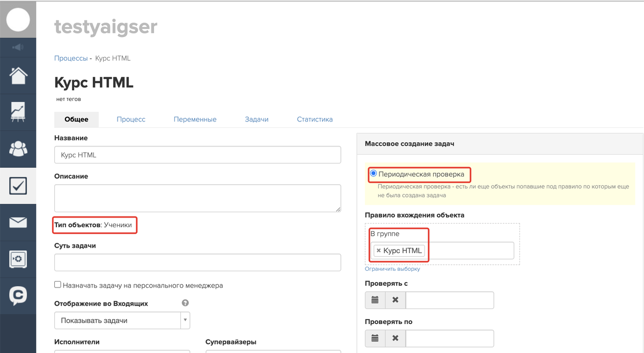Screen dimensions: 644x353
Task: Click the round profile avatar in sidebar
Action: click(x=18, y=19)
